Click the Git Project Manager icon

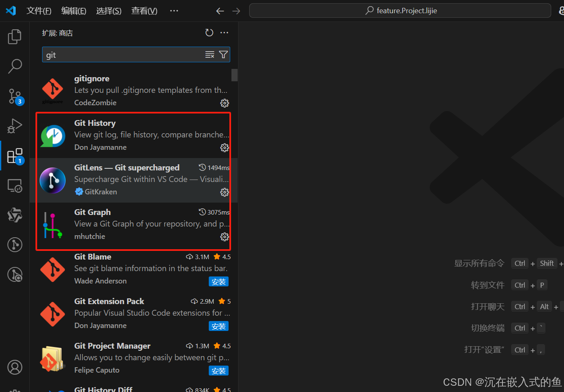pos(52,359)
